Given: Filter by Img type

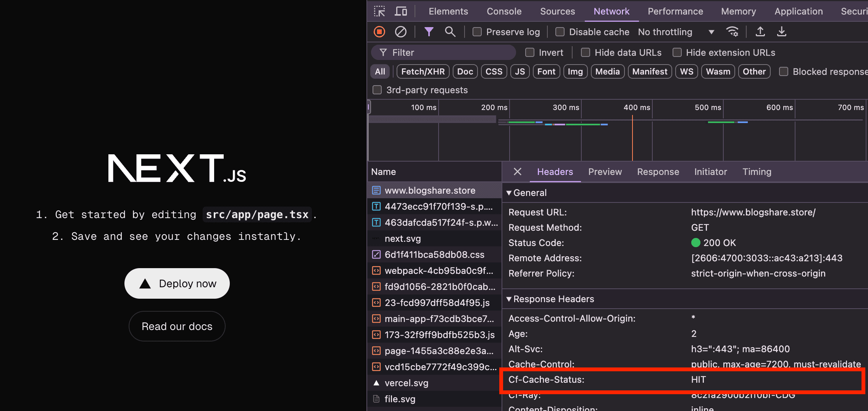Looking at the screenshot, I should click(x=575, y=71).
